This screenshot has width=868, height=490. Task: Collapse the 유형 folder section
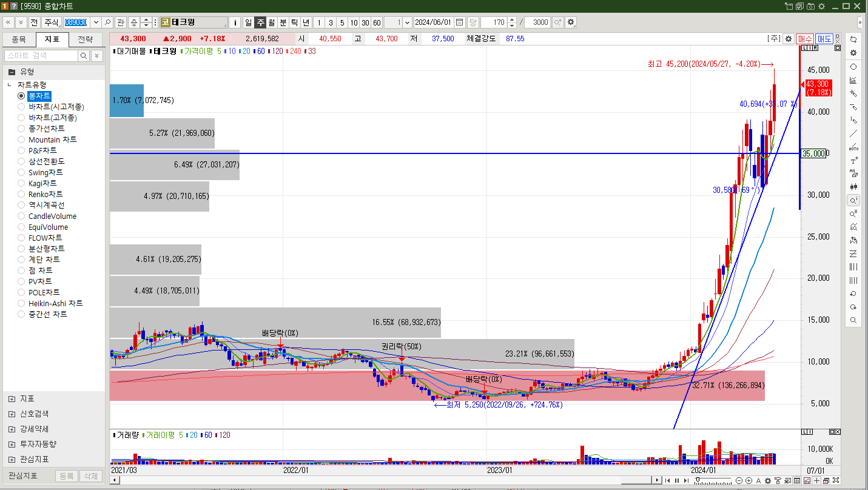pos(12,72)
